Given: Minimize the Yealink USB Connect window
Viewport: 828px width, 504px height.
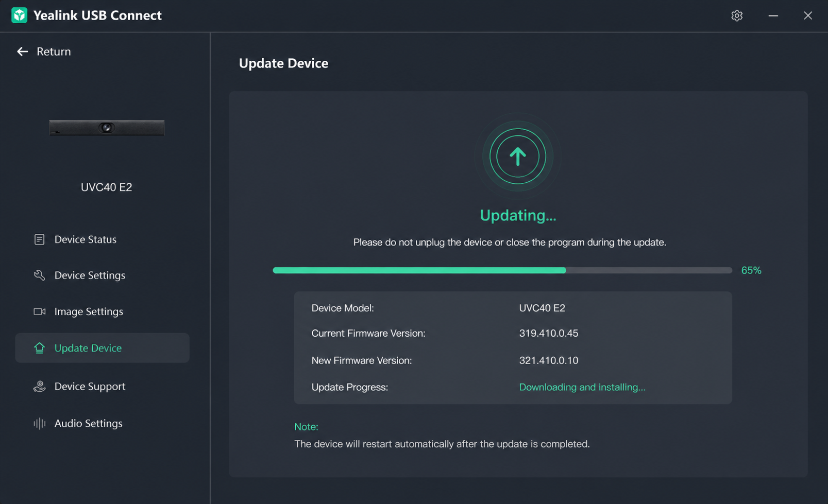Looking at the screenshot, I should 773,15.
